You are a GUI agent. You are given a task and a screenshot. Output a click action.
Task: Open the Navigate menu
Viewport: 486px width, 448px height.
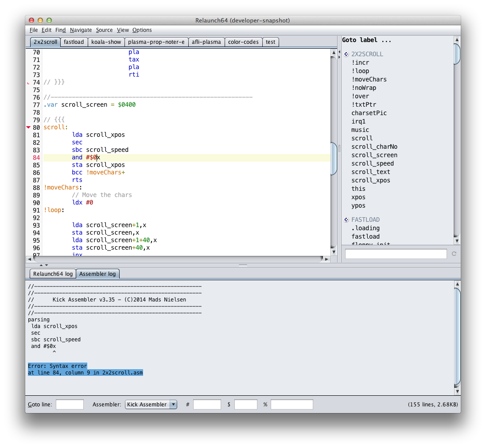(81, 30)
